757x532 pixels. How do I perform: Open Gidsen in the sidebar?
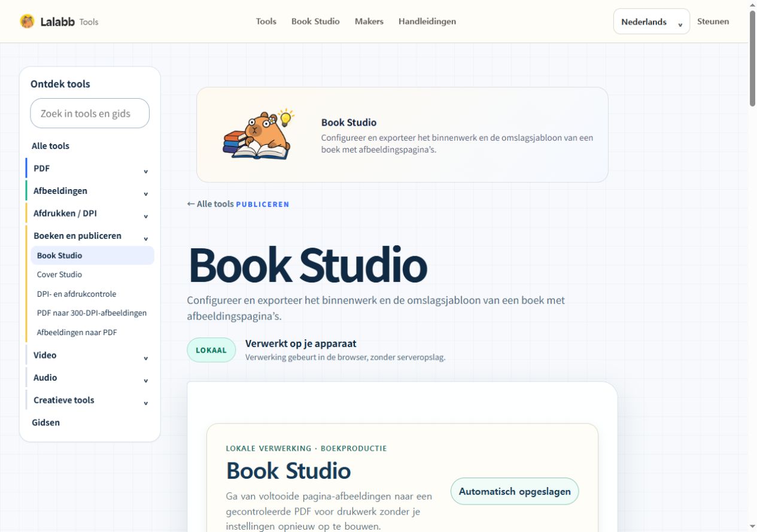[45, 422]
